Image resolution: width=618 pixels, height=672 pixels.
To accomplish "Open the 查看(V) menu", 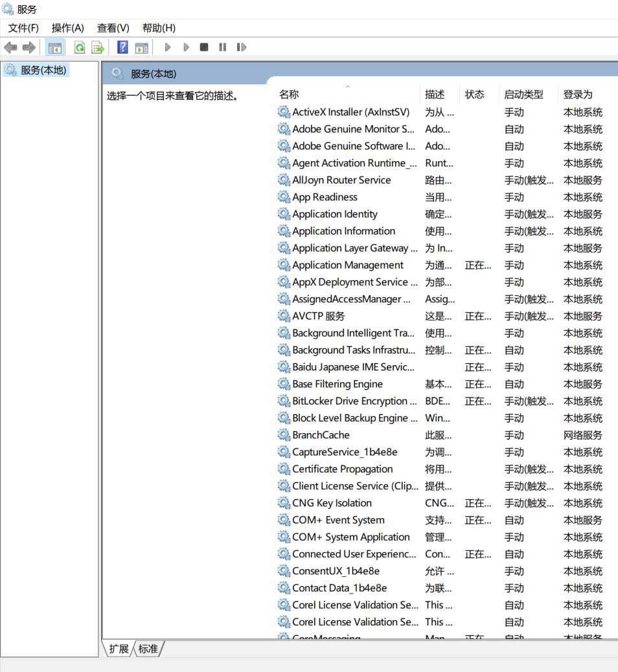I will 111,28.
